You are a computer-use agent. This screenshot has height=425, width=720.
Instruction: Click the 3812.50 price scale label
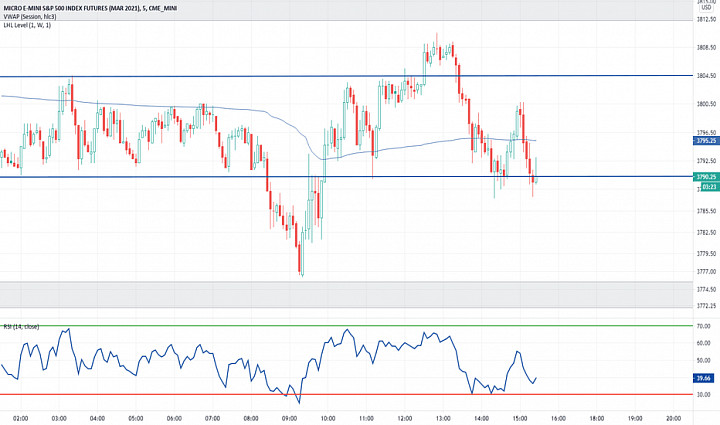pyautogui.click(x=706, y=20)
